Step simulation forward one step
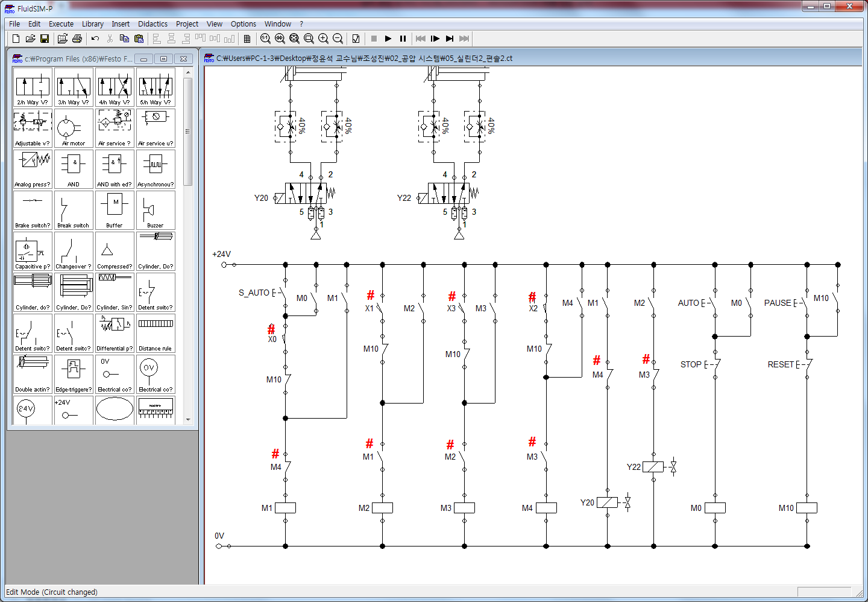Screen dimensions: 868x602 point(435,39)
